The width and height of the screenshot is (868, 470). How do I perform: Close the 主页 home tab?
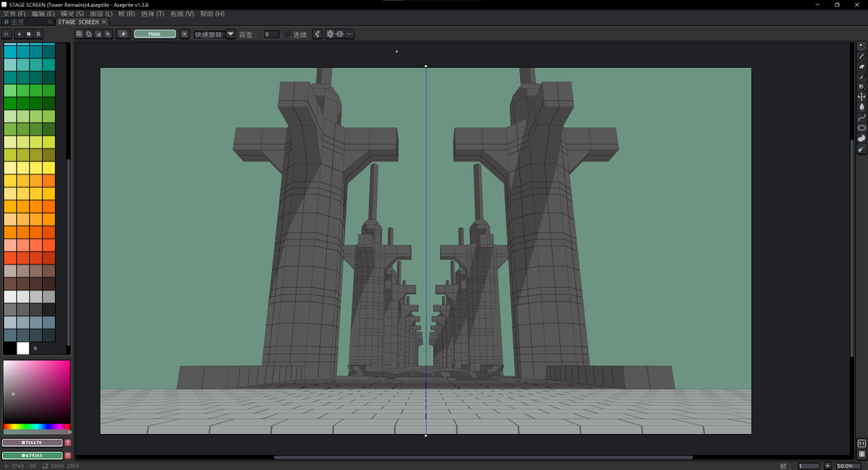(x=51, y=22)
